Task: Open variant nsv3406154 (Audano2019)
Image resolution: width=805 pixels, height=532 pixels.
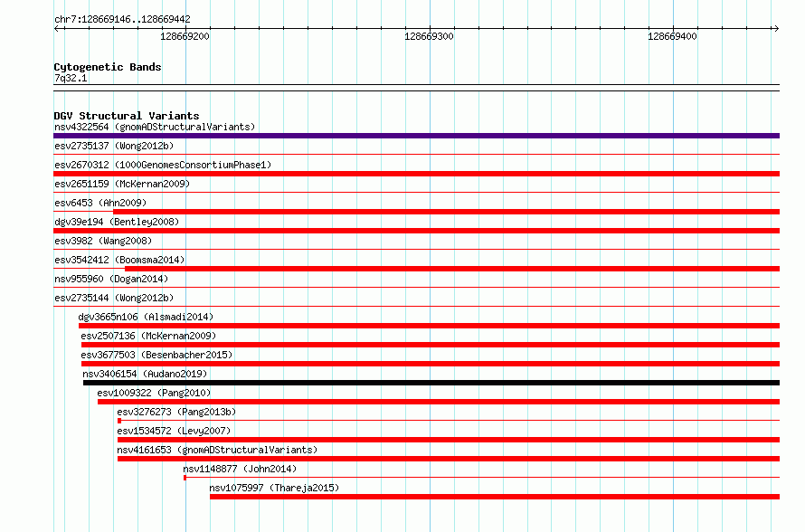Action: click(x=145, y=374)
